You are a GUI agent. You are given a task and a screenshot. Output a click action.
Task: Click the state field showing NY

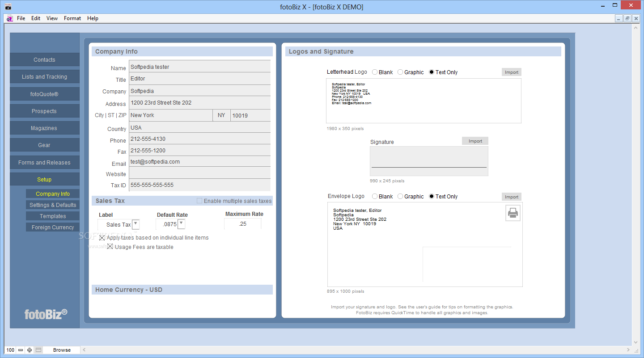(x=222, y=115)
